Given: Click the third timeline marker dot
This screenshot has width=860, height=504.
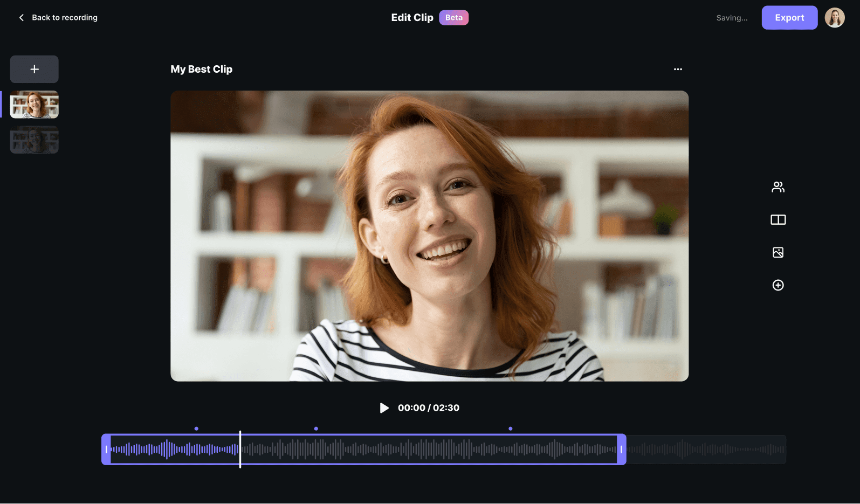Looking at the screenshot, I should (x=510, y=429).
